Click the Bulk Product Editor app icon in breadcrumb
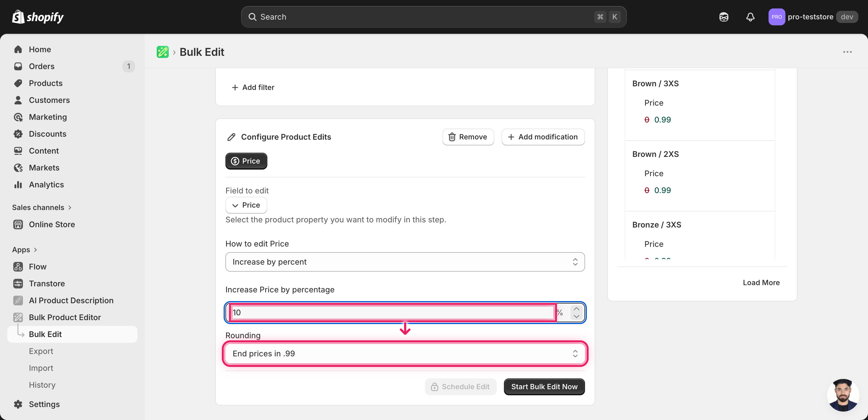This screenshot has width=868, height=420. 162,52
